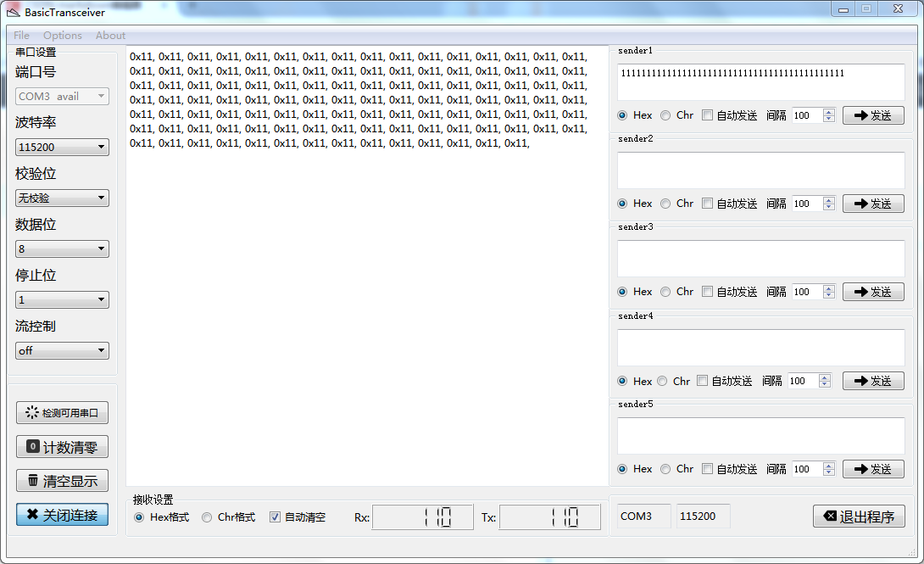The width and height of the screenshot is (924, 564).
Task: Click the COM3 status field at bottom
Action: click(x=643, y=517)
